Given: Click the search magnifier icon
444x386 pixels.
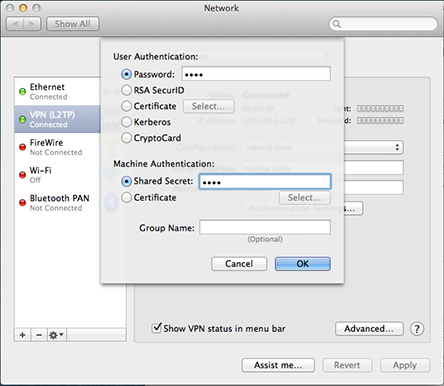Looking at the screenshot, I should pyautogui.click(x=337, y=24).
